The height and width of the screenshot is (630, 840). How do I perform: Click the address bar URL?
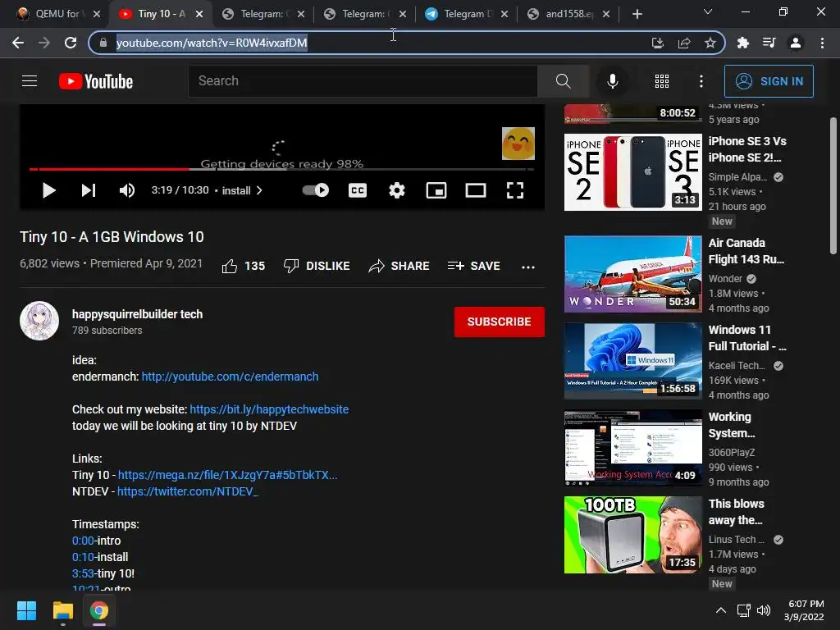(212, 43)
